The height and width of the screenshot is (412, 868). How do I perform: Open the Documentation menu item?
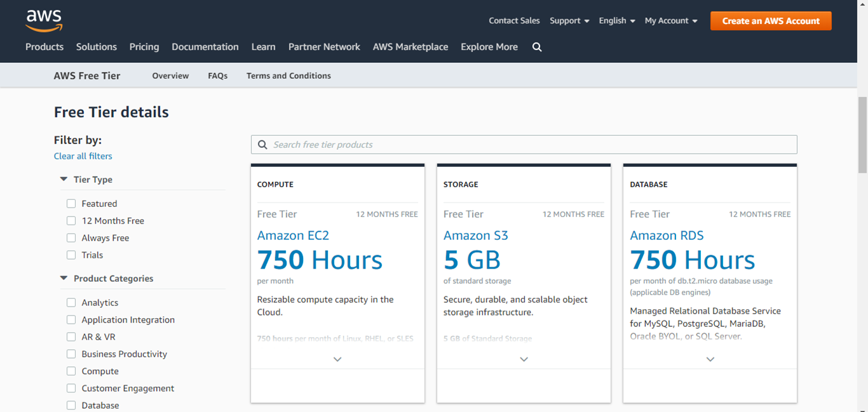tap(205, 47)
